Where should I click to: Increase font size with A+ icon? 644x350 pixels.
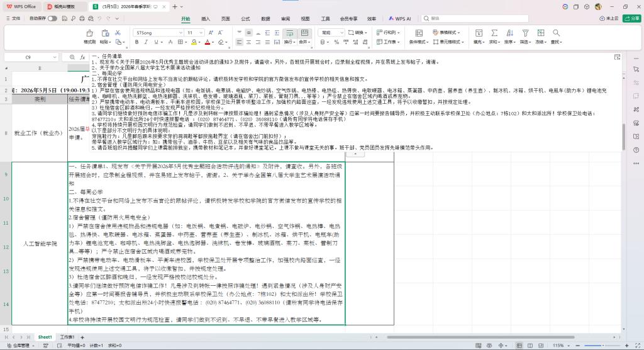pos(211,33)
